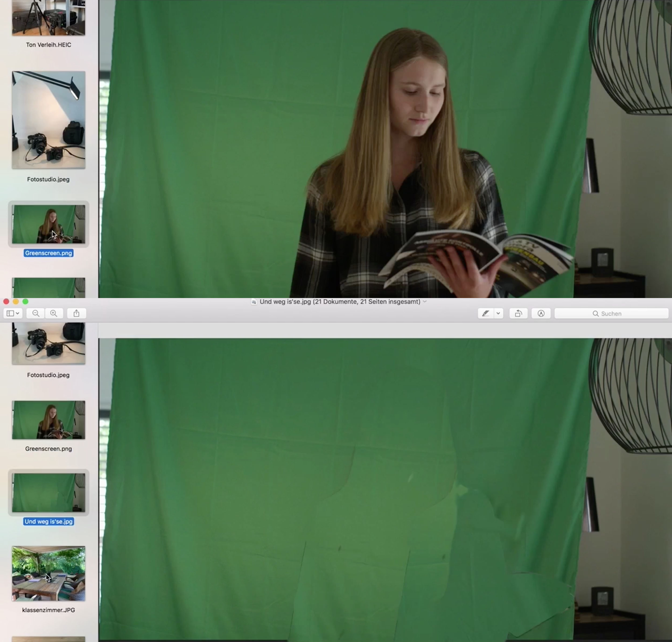Image resolution: width=672 pixels, height=642 pixels.
Task: Minimize the Preview window with yellow button
Action: coord(16,302)
